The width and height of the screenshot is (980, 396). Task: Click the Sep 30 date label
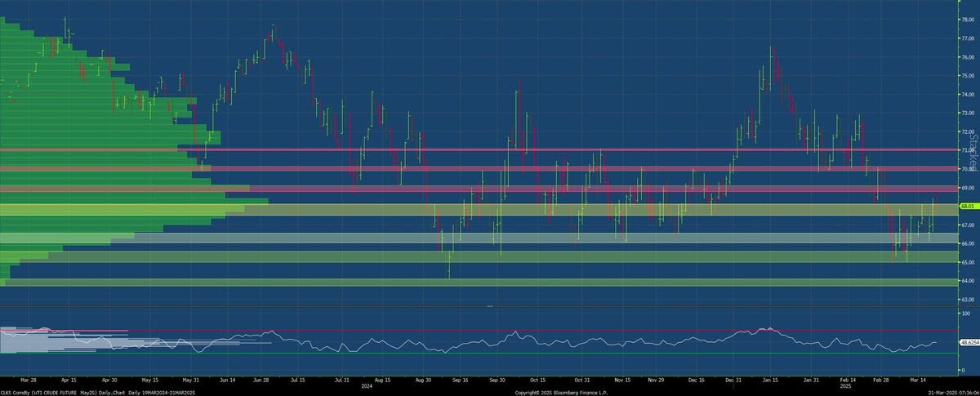coord(497,380)
